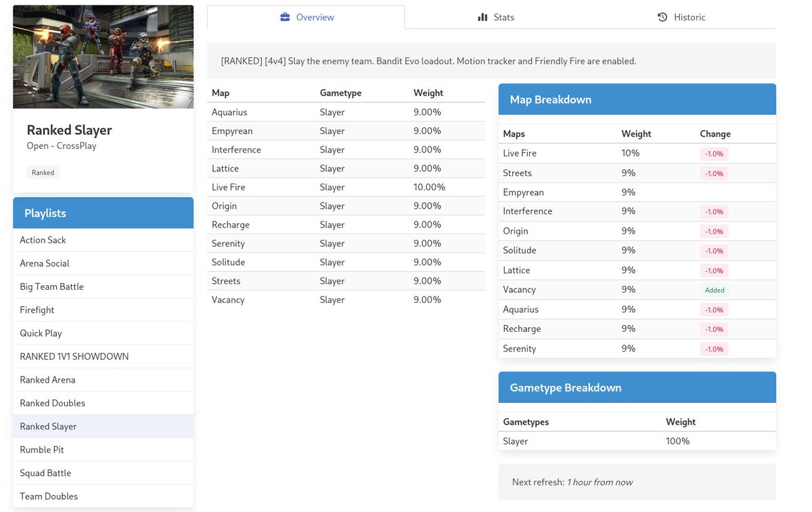The image size is (812, 512).
Task: Click the playlist description text
Action: coord(429,61)
